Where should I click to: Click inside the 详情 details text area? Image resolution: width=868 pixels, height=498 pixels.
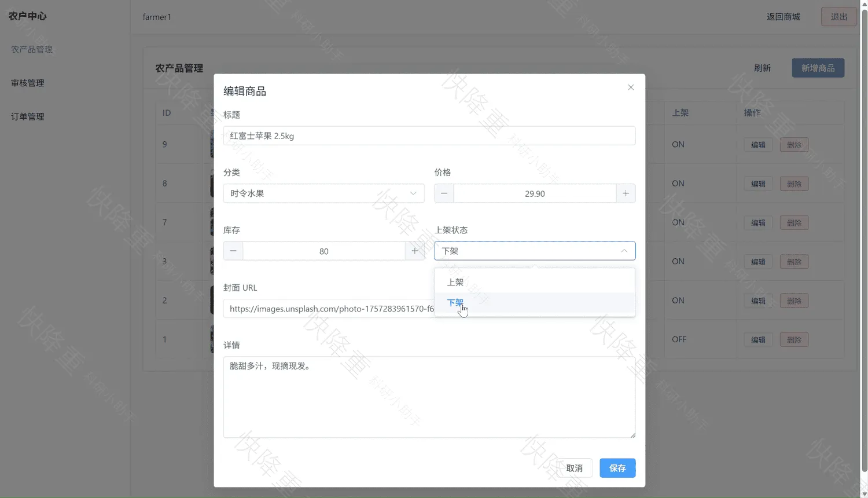click(x=429, y=397)
